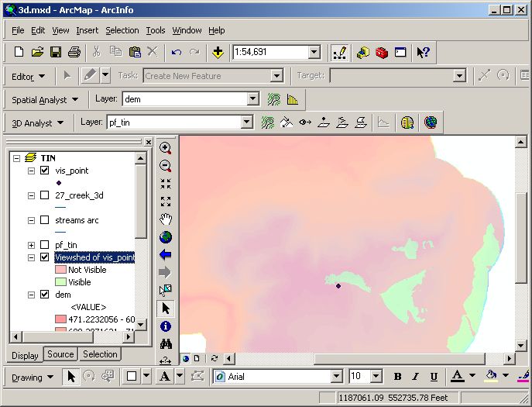
Task: Go back to previous extent arrow
Action: (165, 254)
